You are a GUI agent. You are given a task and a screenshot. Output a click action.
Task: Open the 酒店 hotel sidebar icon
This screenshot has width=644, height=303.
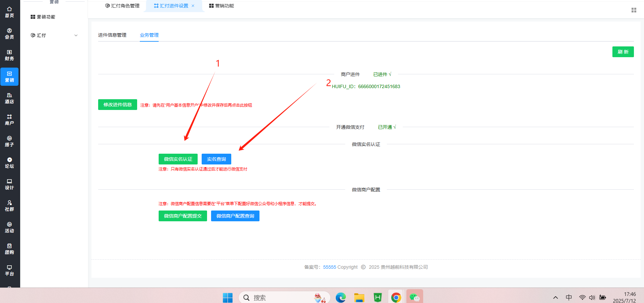(9, 98)
